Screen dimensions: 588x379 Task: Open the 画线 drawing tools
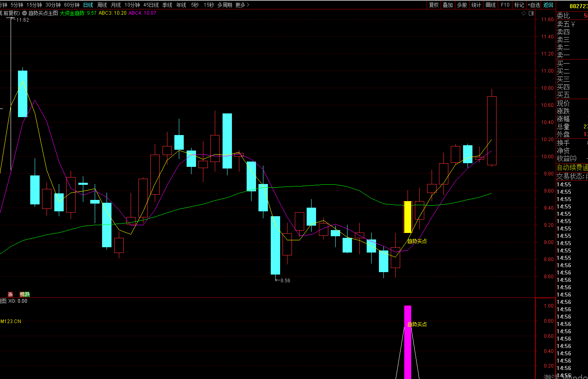coord(490,5)
